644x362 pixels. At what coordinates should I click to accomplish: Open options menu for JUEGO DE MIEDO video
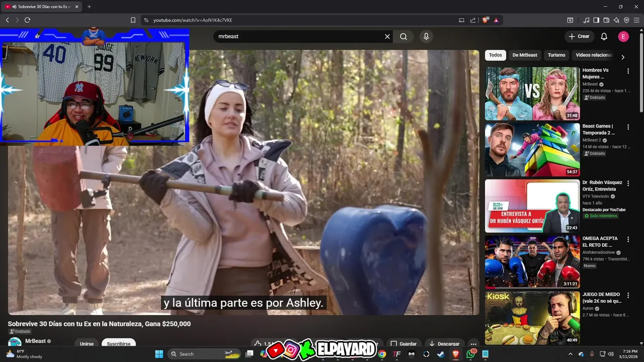628,296
